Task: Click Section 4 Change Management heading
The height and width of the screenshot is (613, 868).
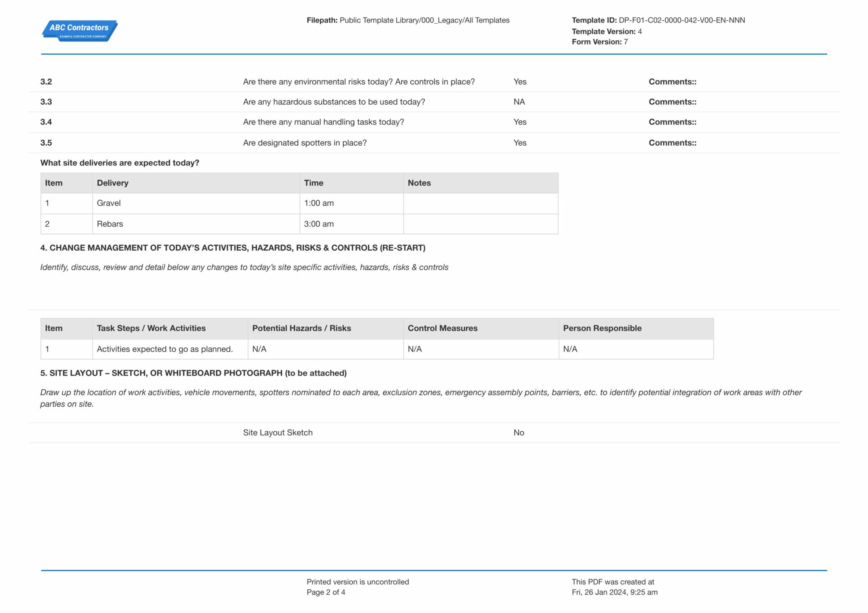Action: (x=233, y=248)
